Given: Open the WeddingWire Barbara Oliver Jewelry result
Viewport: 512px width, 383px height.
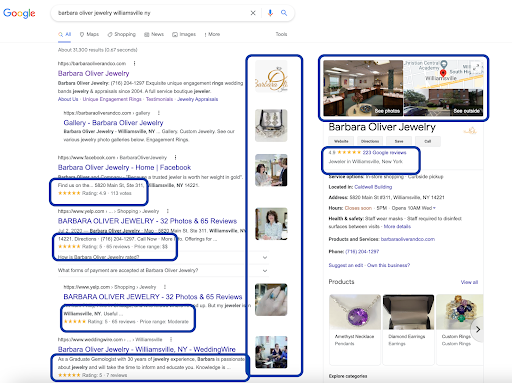Looking at the screenshot, I should (x=147, y=349).
